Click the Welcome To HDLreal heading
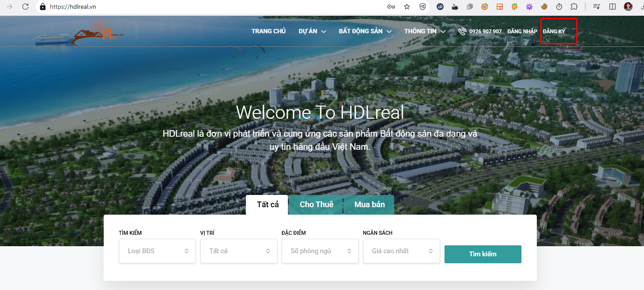 [x=320, y=113]
